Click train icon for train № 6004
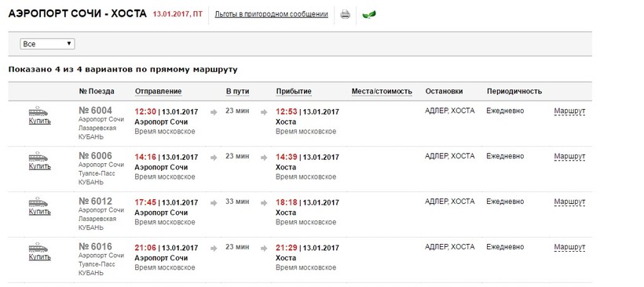The image size is (644, 287). (38, 112)
